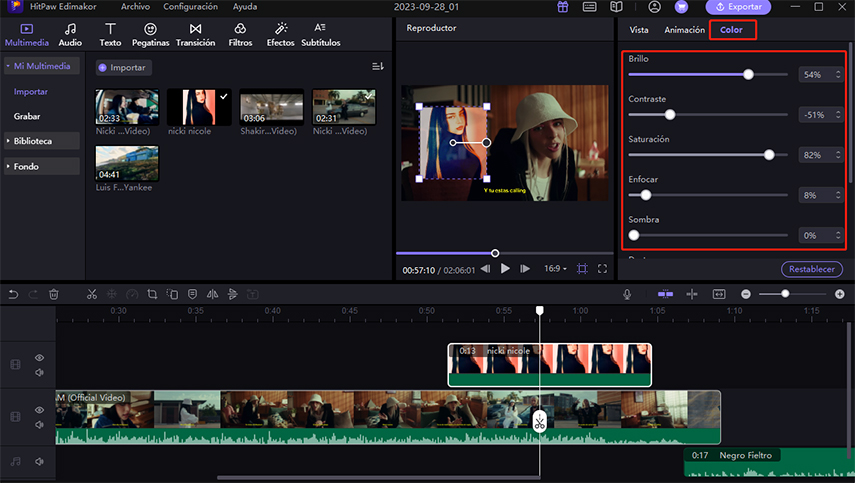Open the Efectos tab
Screen dimensions: 855x483
[x=280, y=35]
